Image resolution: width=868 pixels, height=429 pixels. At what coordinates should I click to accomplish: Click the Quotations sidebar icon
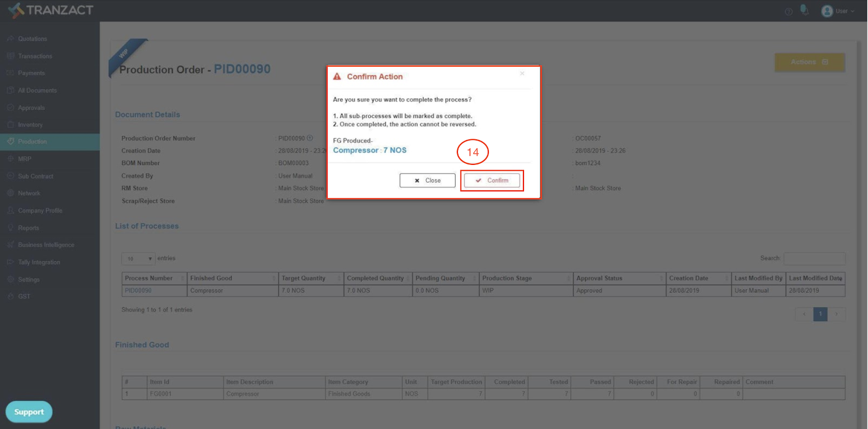pos(10,39)
